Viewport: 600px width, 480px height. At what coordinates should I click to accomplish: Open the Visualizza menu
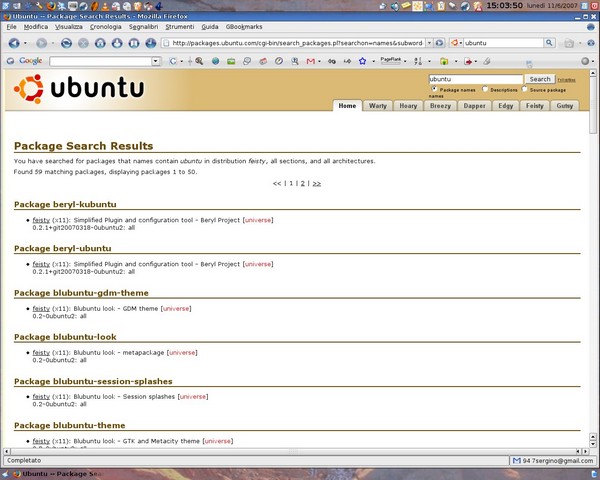coord(68,27)
